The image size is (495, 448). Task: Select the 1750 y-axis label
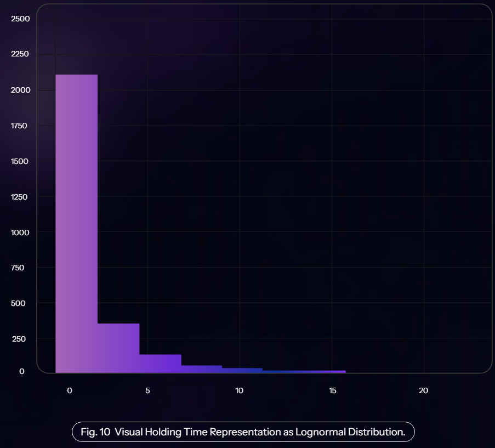coord(20,126)
